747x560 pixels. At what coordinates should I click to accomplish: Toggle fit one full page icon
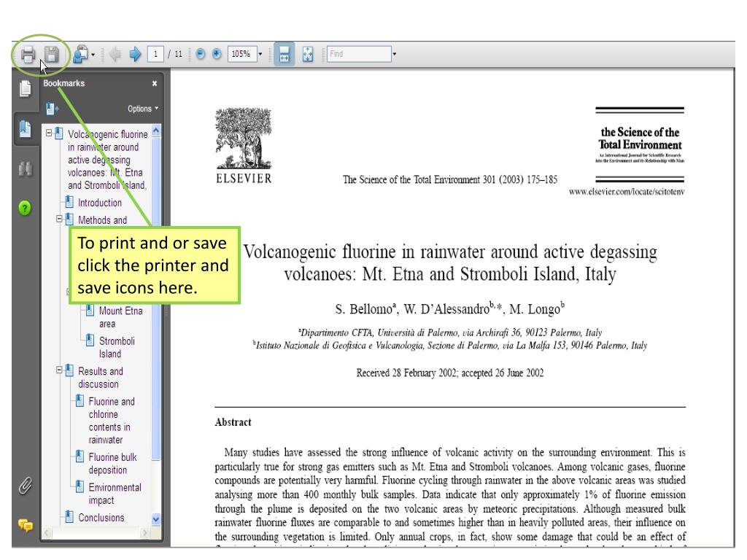308,54
